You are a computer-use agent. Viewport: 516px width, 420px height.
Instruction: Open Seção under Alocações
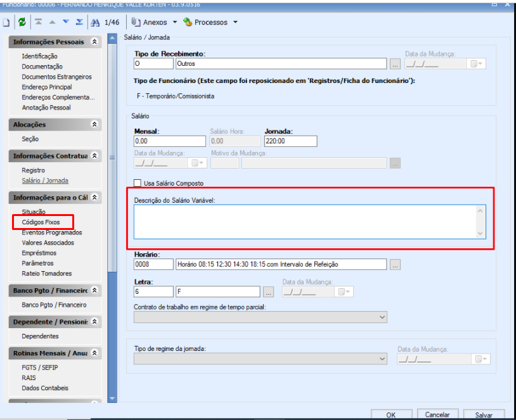pos(30,139)
